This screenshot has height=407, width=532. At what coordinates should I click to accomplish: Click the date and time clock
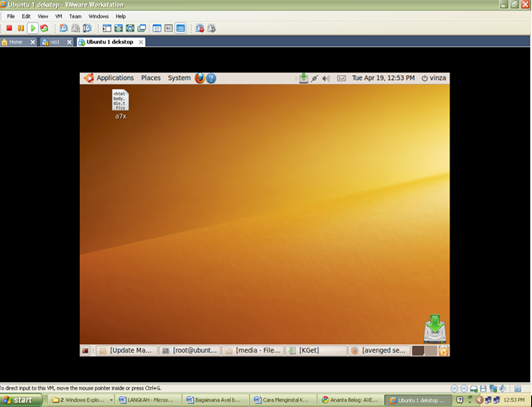click(x=383, y=78)
